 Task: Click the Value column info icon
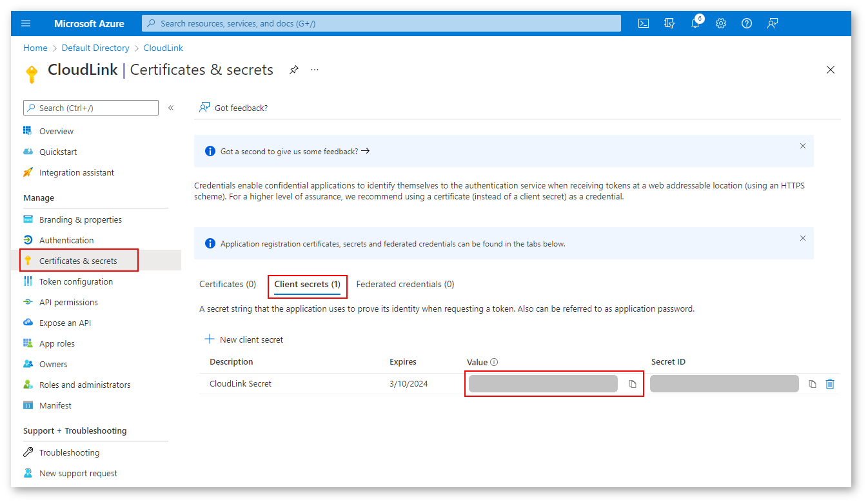tap(494, 362)
